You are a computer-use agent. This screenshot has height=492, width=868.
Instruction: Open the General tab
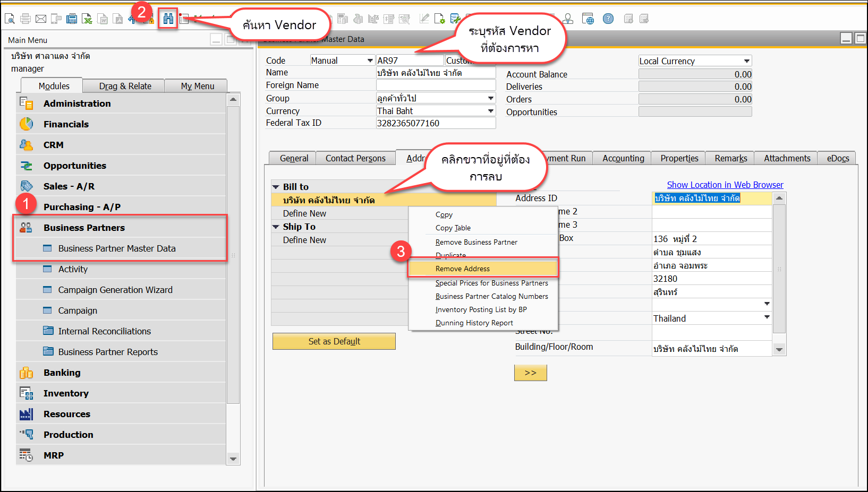[294, 158]
